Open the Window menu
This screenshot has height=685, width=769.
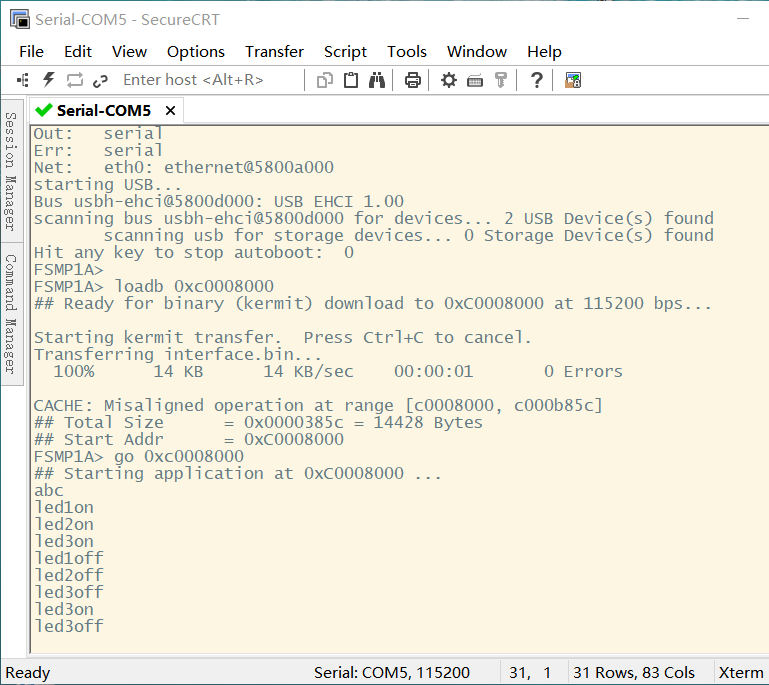tap(477, 51)
